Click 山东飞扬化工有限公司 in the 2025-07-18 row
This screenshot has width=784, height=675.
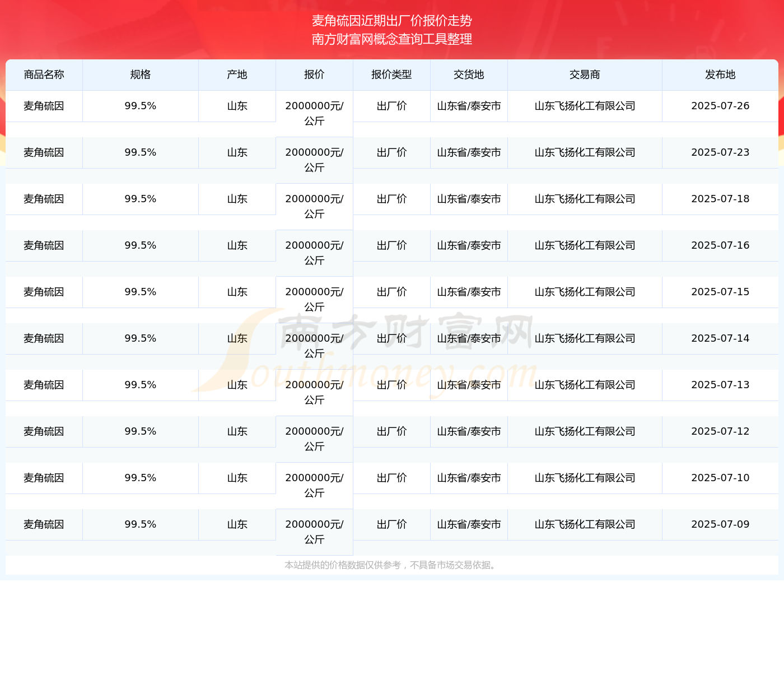585,199
